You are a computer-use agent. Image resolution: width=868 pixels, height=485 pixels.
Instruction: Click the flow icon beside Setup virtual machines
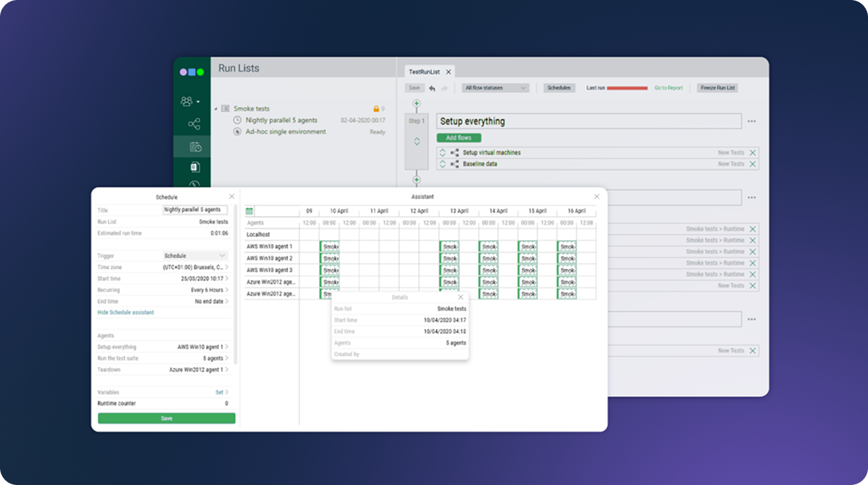pos(454,152)
